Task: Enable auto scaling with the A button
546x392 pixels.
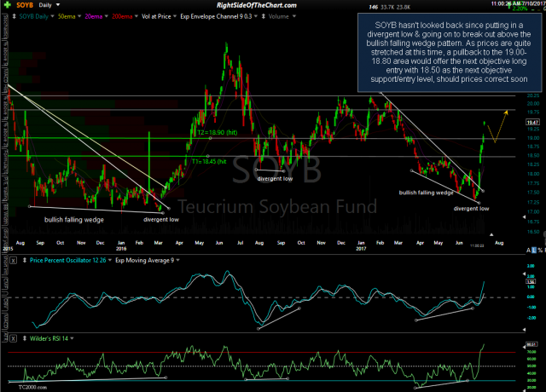Action: (x=529, y=250)
